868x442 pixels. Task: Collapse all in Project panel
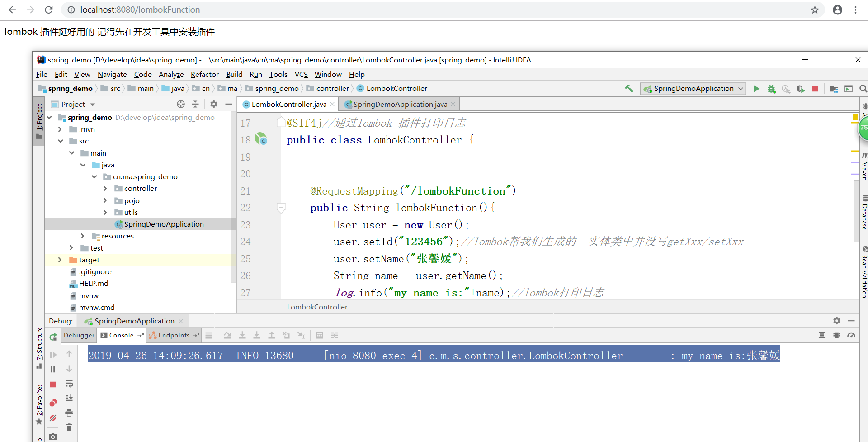tap(195, 104)
